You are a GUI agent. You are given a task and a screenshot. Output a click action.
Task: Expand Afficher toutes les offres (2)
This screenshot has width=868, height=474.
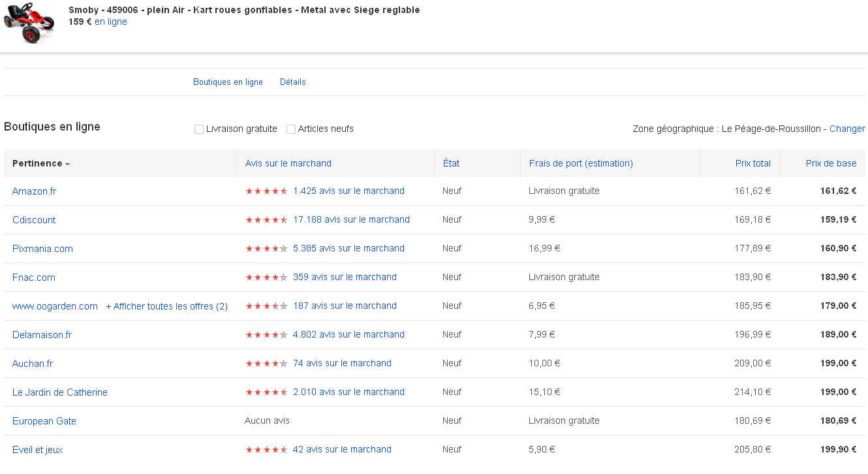(x=166, y=306)
